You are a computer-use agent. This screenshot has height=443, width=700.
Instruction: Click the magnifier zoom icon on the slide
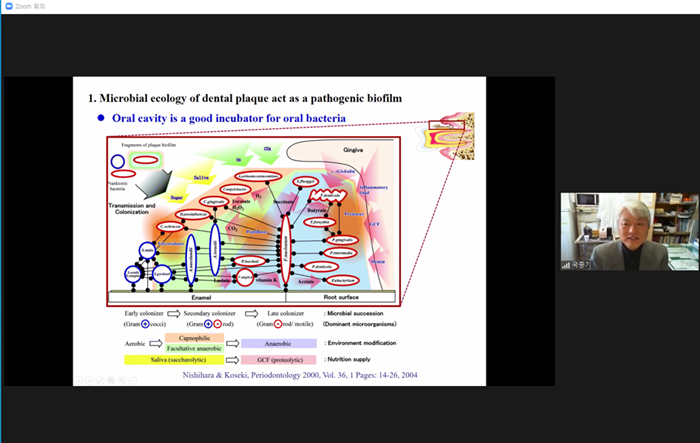121,380
